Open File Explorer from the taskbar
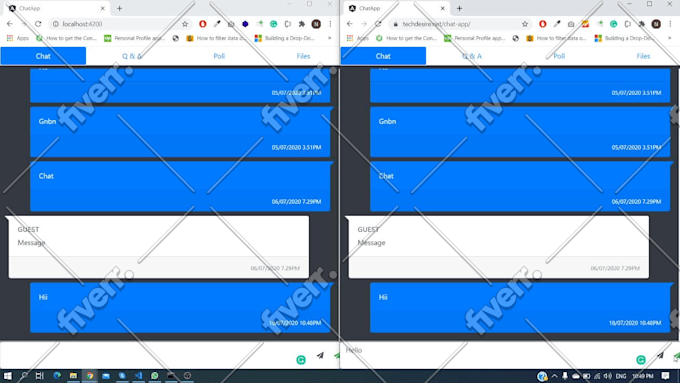The image size is (680, 383). 73,376
